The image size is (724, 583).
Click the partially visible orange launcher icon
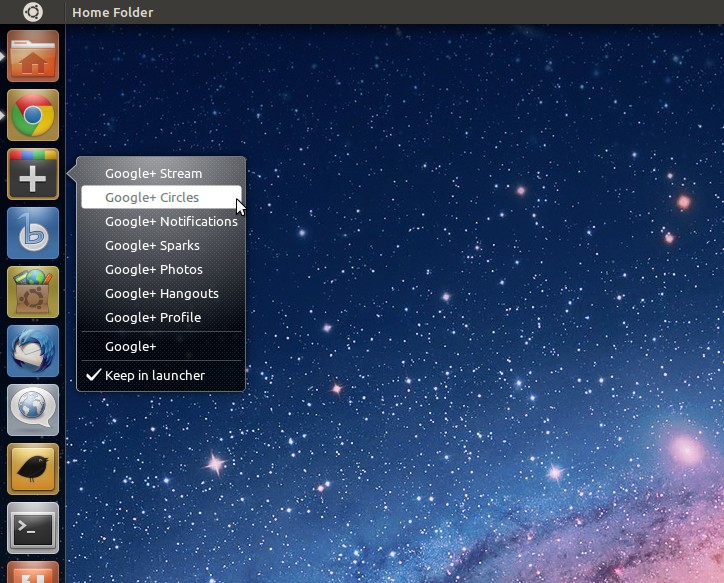pos(33,572)
